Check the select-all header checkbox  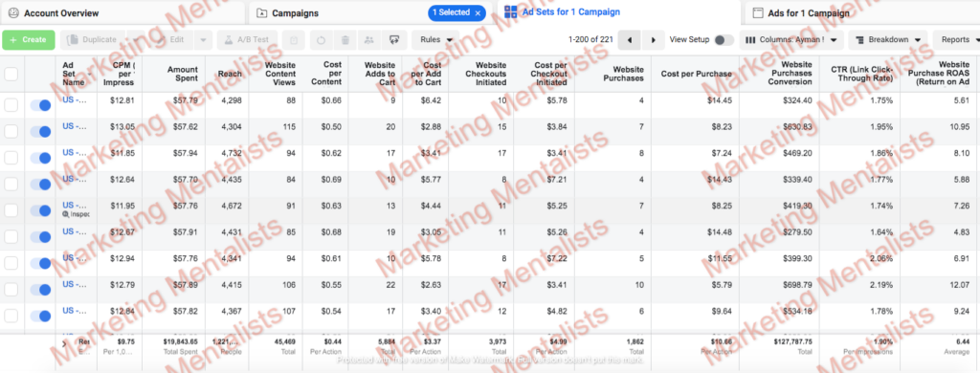coord(11,75)
